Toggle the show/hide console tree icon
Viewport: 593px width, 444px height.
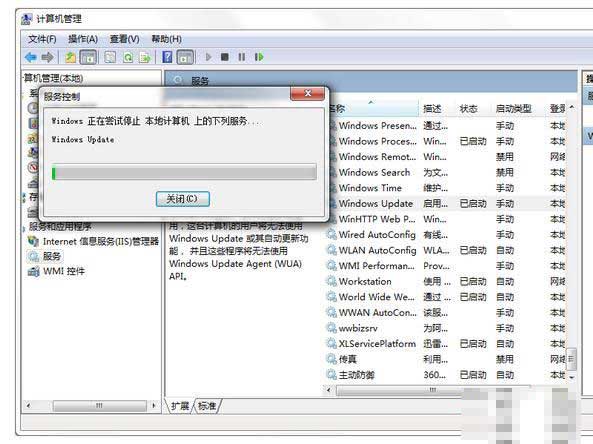tap(88, 57)
